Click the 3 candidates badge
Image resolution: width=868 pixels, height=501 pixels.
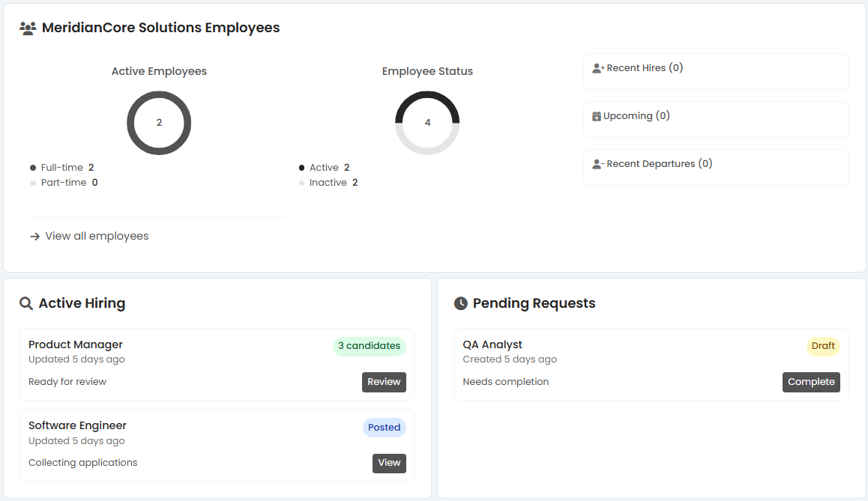370,346
